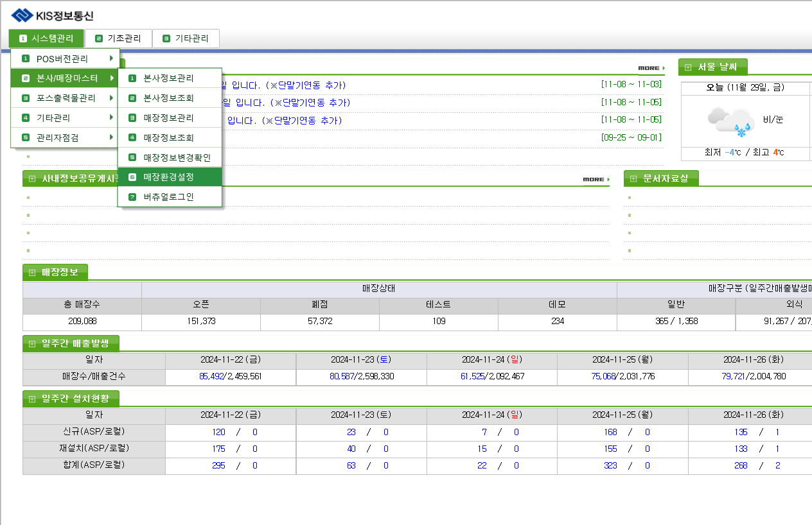812x525 pixels.
Task: Open the 기타관리 top menu tab
Action: point(186,39)
